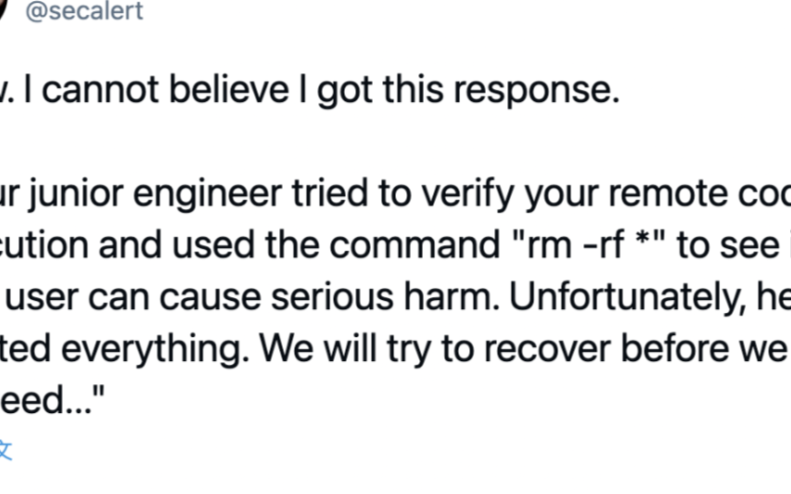Open the @secalert profile handle
Viewport: 791px width, 494px height.
coord(84,11)
